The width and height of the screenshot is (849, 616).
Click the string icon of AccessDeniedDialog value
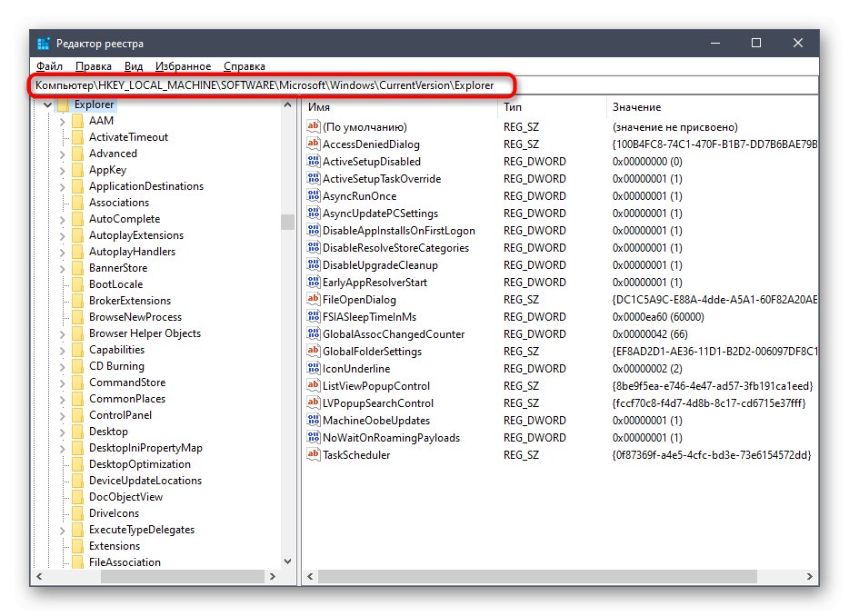coord(313,144)
